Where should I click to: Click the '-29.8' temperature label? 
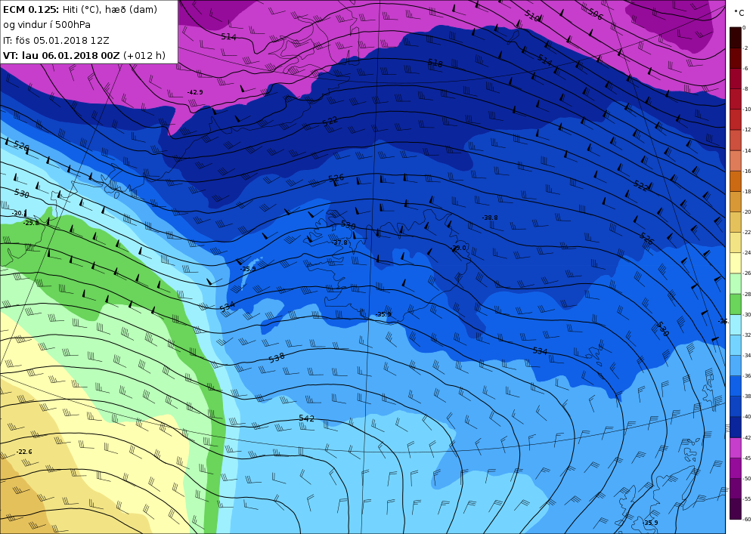tap(31, 223)
